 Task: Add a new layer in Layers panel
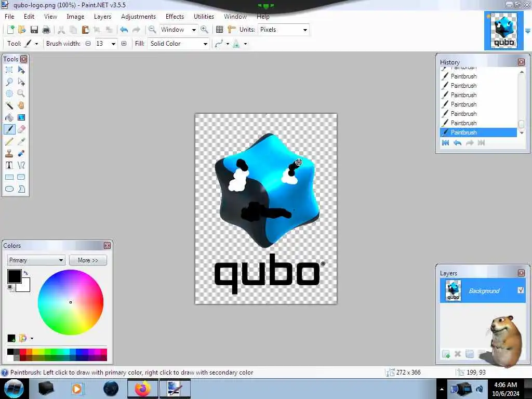[446, 354]
